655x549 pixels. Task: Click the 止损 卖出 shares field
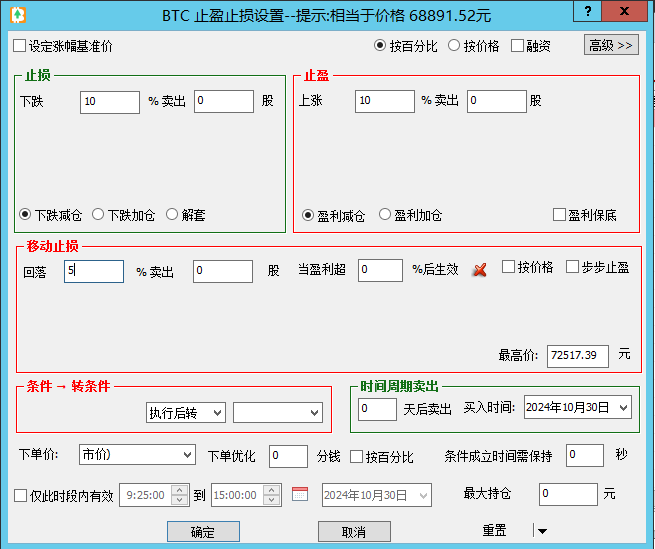pos(223,101)
